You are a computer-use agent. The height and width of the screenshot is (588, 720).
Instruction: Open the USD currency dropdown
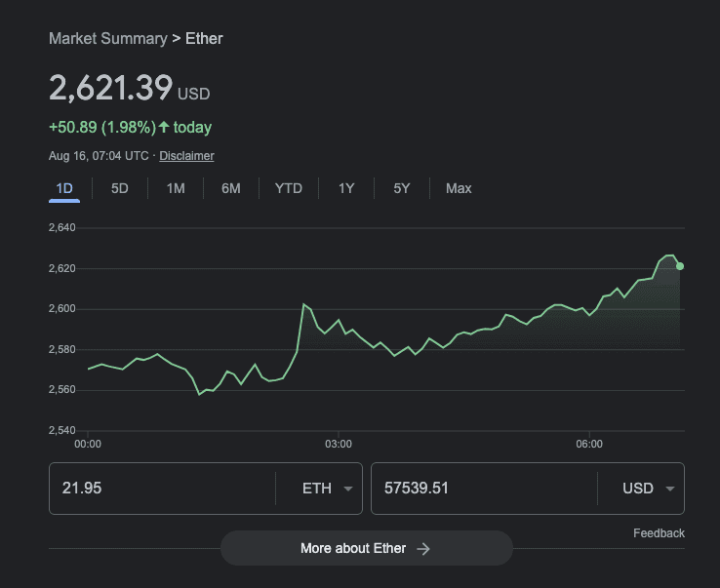[x=648, y=489]
